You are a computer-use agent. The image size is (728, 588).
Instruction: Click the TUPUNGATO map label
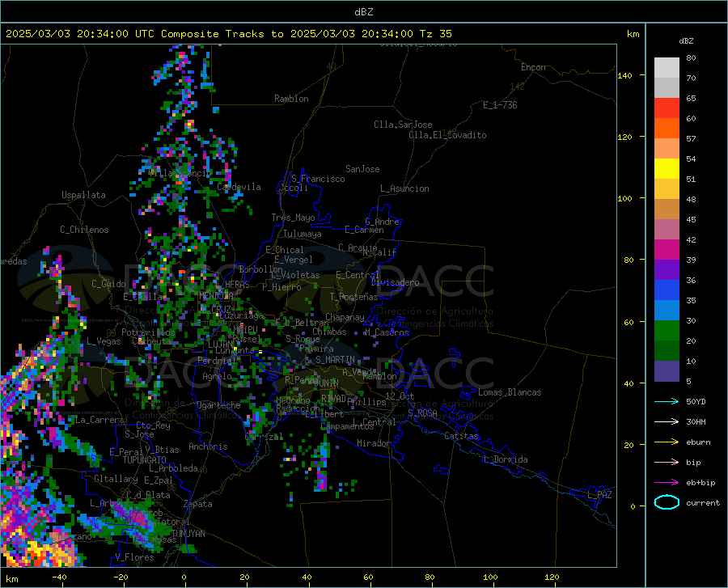(x=145, y=460)
